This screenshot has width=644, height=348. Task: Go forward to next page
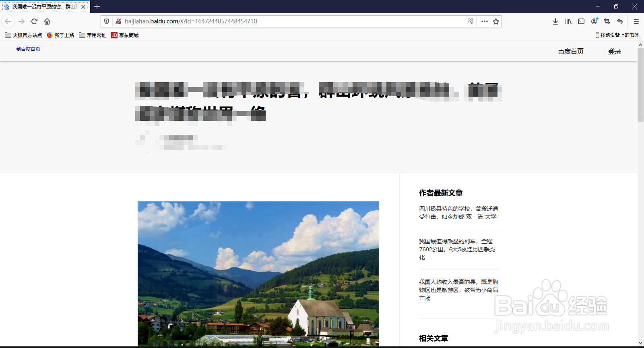pyautogui.click(x=22, y=21)
